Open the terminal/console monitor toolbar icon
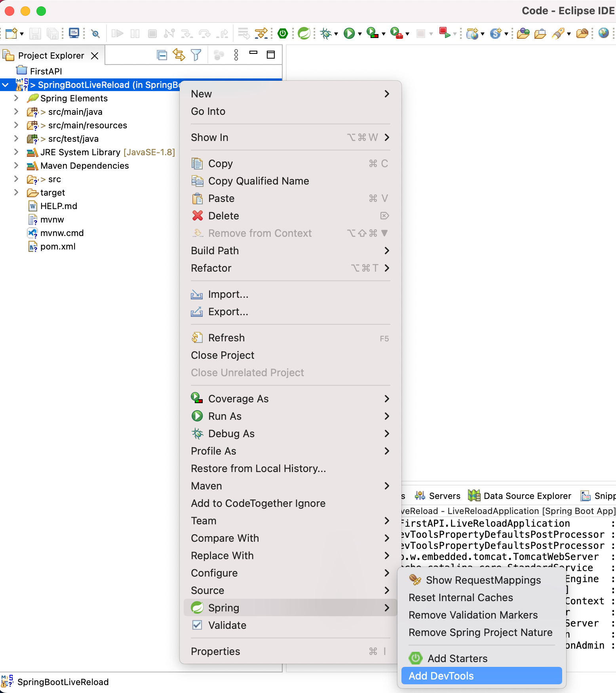Screen dimensions: 616x693 (74, 33)
